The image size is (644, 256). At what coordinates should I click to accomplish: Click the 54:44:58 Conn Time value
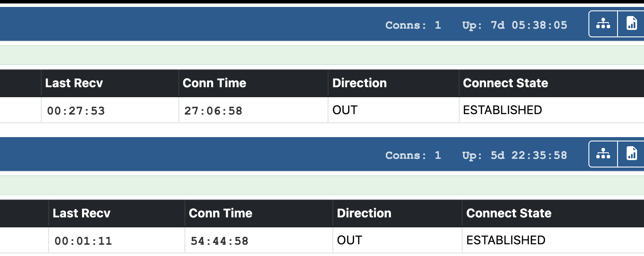(219, 241)
